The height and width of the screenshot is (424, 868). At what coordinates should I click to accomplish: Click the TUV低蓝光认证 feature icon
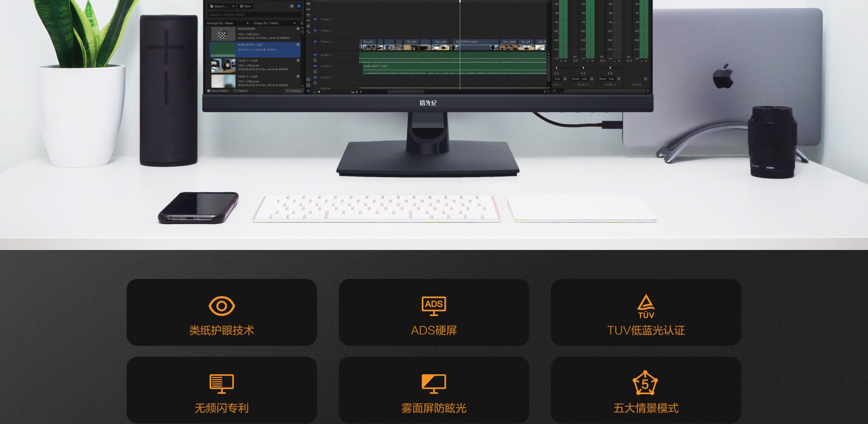pos(646,306)
